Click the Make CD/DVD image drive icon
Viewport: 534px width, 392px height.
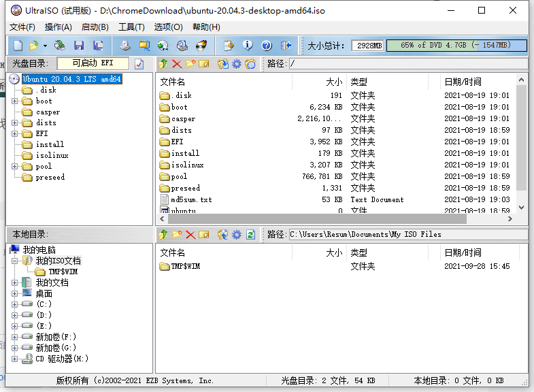click(x=125, y=46)
